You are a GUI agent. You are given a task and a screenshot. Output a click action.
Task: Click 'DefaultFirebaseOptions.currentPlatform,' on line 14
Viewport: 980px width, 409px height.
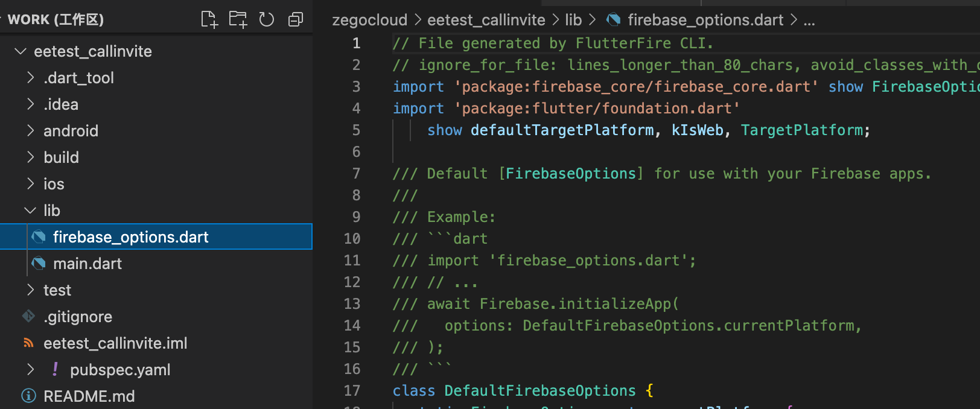pyautogui.click(x=692, y=326)
